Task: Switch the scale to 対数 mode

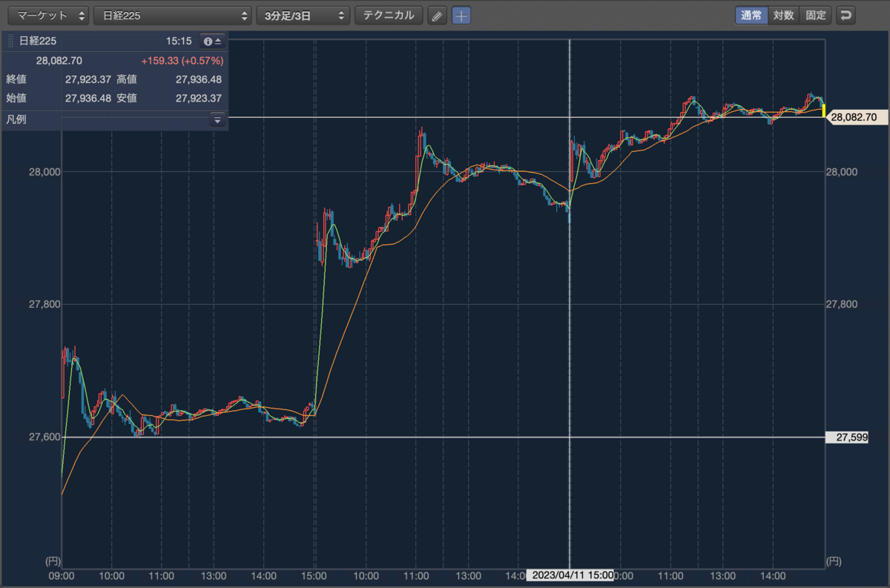Action: [x=783, y=15]
